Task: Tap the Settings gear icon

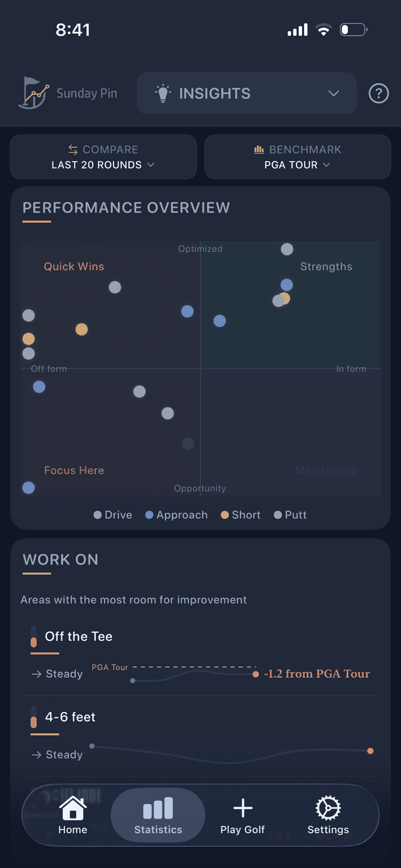Action: [328, 809]
